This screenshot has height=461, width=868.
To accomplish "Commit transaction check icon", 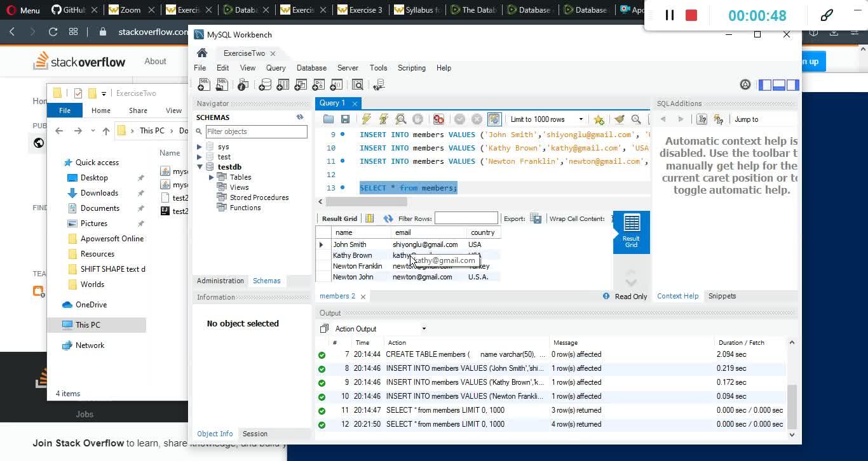I will point(459,119).
